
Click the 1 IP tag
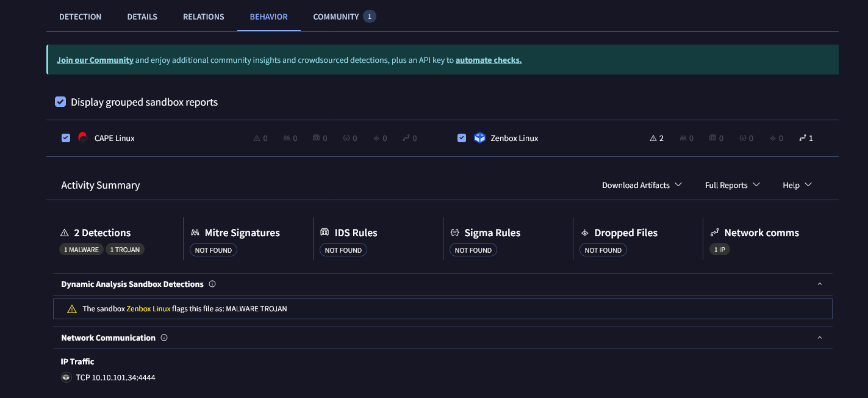[720, 250]
